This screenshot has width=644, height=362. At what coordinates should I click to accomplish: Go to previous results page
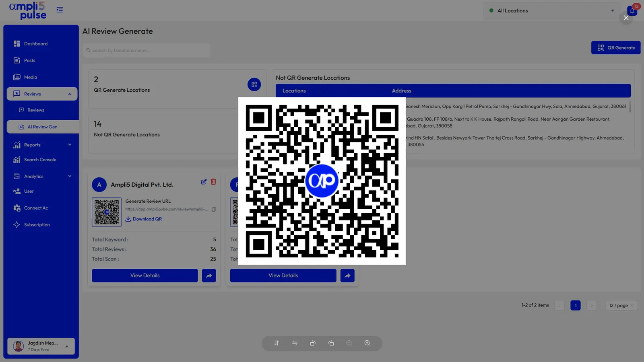click(x=559, y=305)
